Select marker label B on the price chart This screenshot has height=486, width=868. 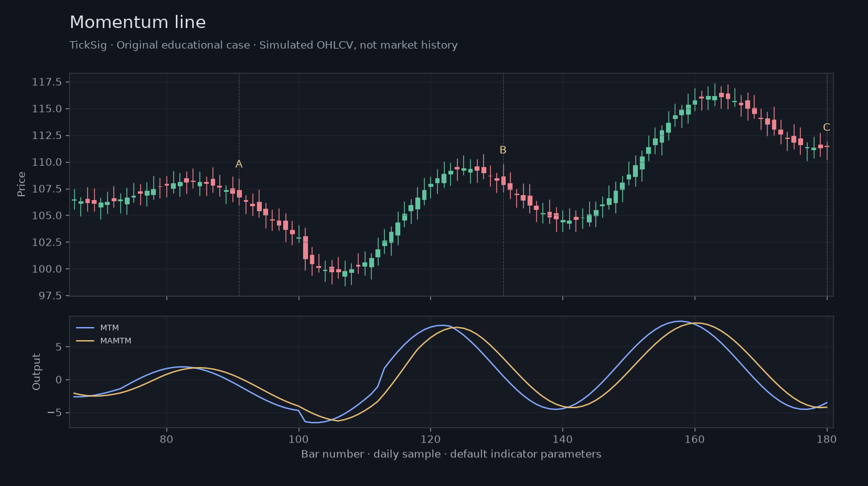point(503,150)
